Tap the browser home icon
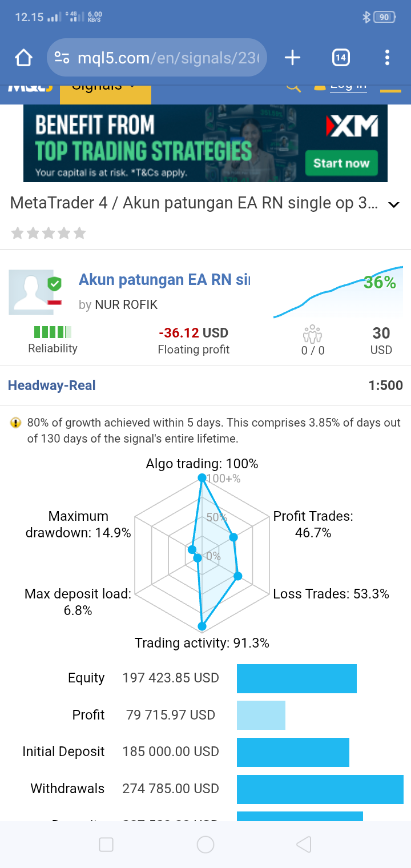The image size is (411, 868). coord(23,58)
